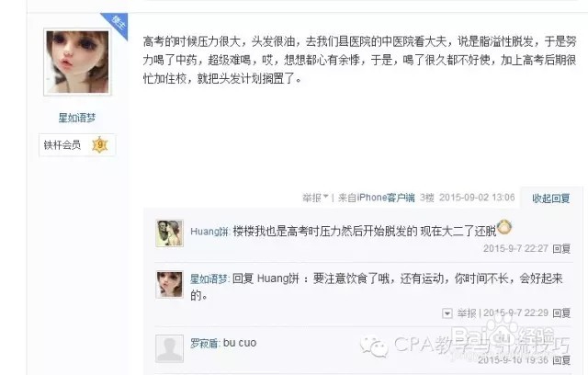Click the 铁杆会员 member title badge
This screenshot has height=375, width=588.
(x=62, y=144)
